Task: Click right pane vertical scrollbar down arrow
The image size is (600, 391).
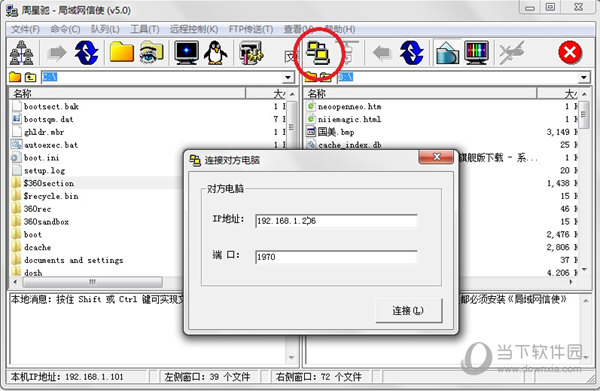Action: 584,270
